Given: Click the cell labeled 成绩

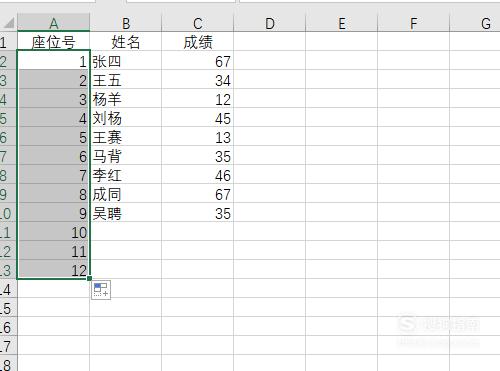Looking at the screenshot, I should pyautogui.click(x=198, y=41).
